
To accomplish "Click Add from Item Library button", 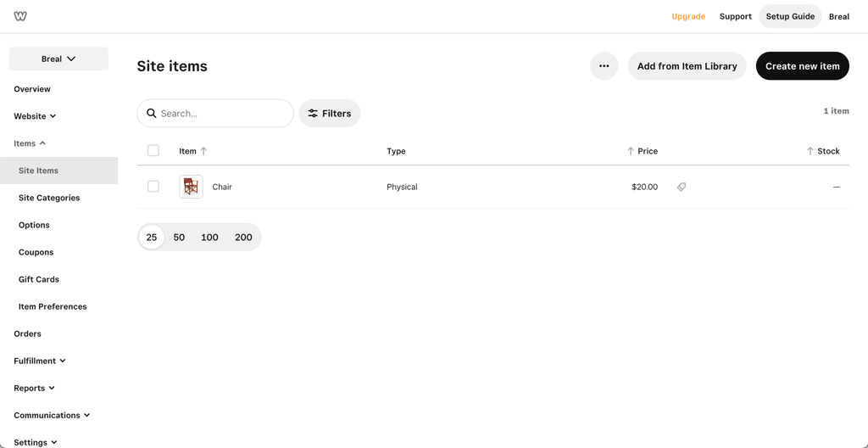I will coord(687,66).
